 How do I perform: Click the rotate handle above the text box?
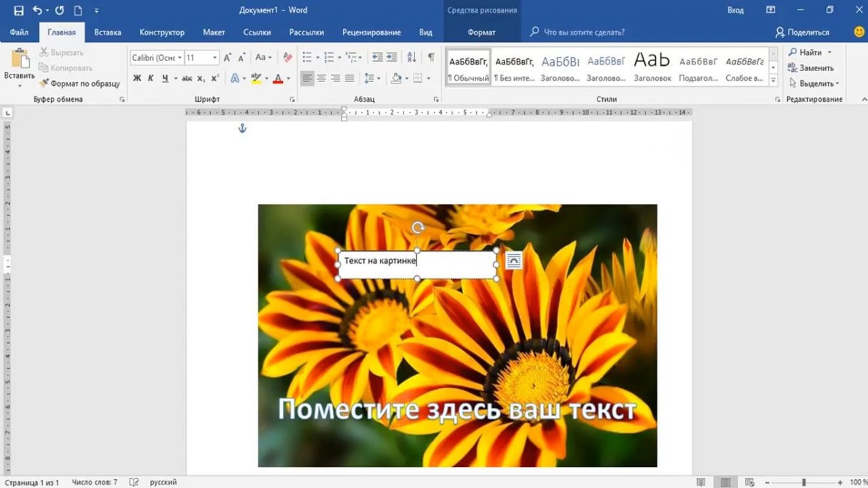(418, 228)
